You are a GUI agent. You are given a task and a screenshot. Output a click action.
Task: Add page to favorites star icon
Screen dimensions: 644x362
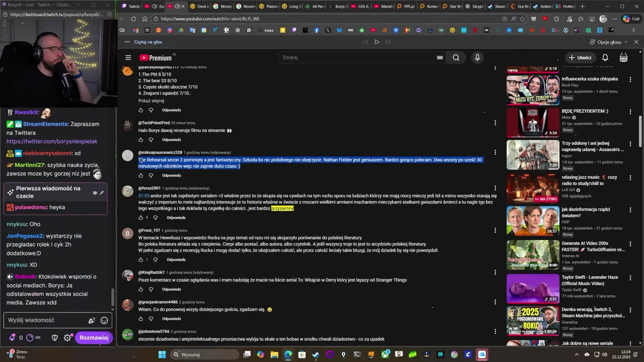[522, 19]
